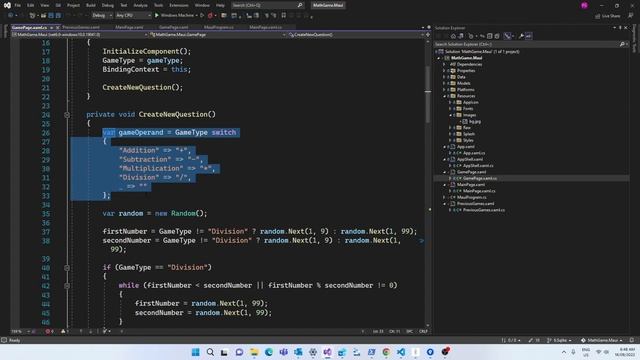Expand the Data folder
The height and width of the screenshot is (360, 640).
(x=444, y=77)
